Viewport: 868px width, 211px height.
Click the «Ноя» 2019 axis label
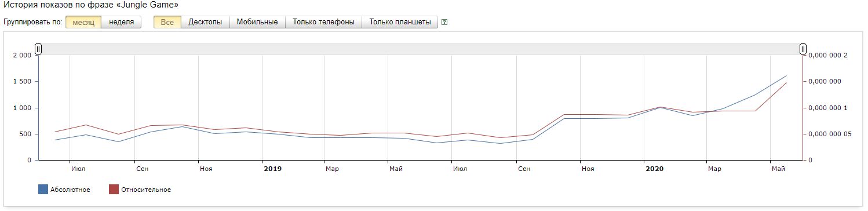(588, 169)
